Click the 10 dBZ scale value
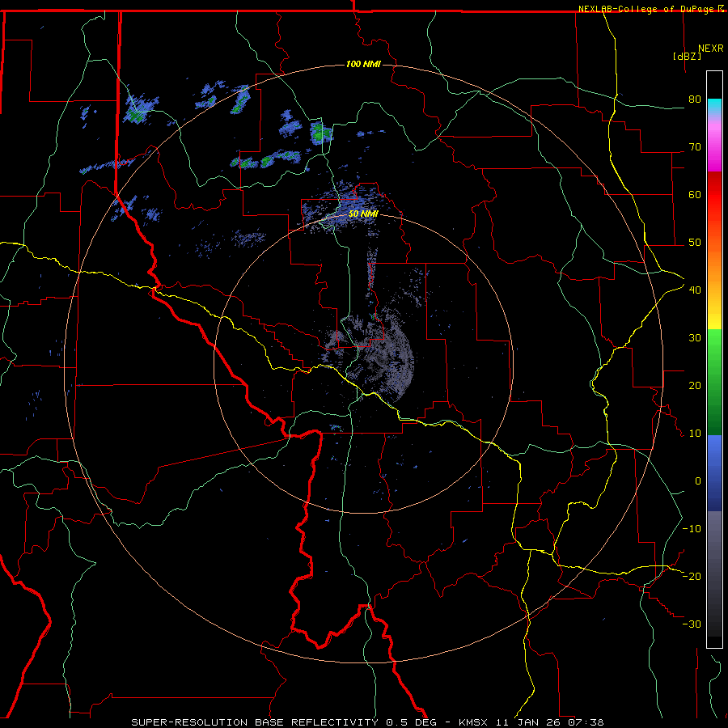 click(695, 434)
